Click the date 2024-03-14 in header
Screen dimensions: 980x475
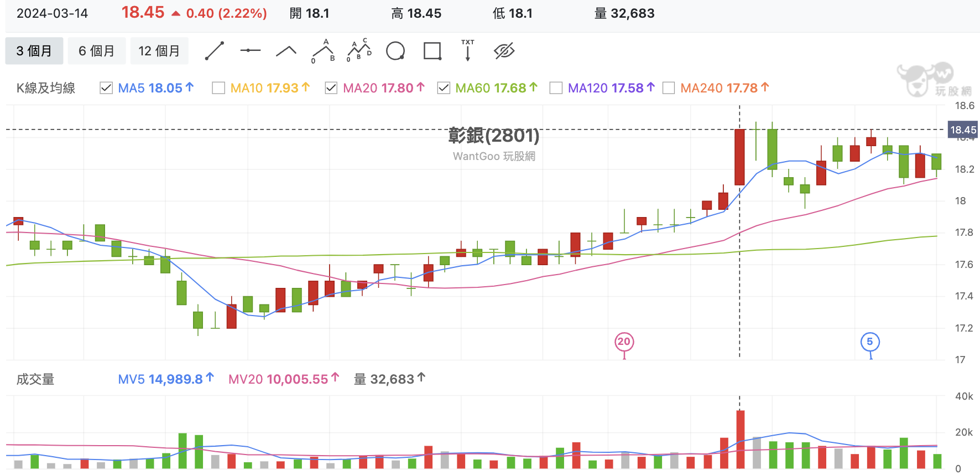[52, 13]
